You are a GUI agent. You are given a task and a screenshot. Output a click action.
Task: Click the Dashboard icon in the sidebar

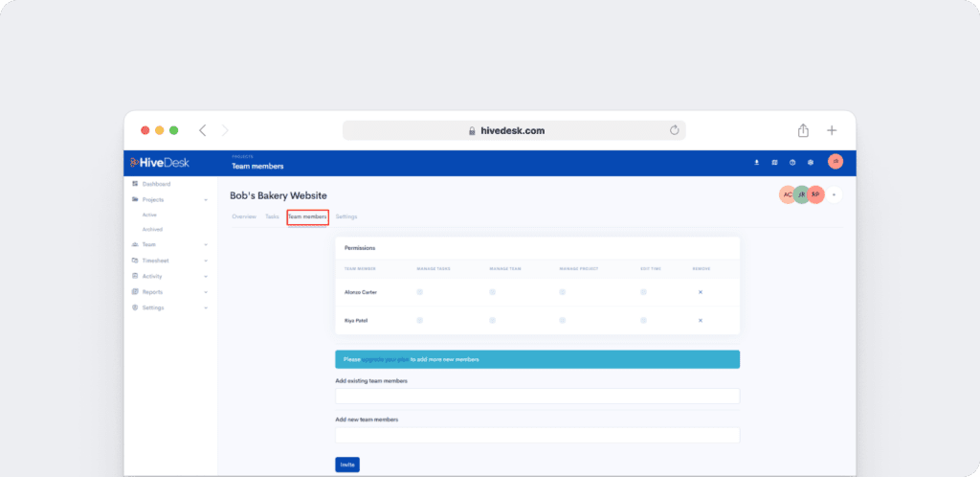(x=135, y=184)
